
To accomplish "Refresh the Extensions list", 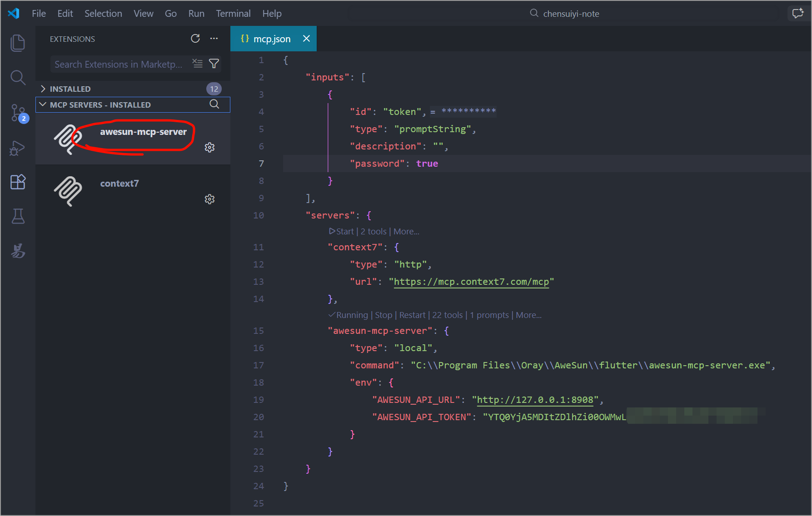I will pos(195,39).
